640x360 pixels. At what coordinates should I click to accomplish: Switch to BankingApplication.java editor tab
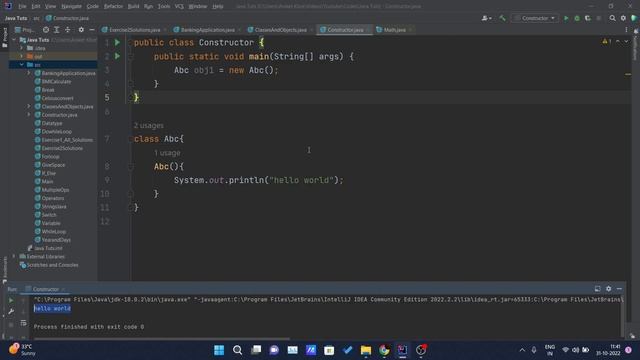(207, 30)
